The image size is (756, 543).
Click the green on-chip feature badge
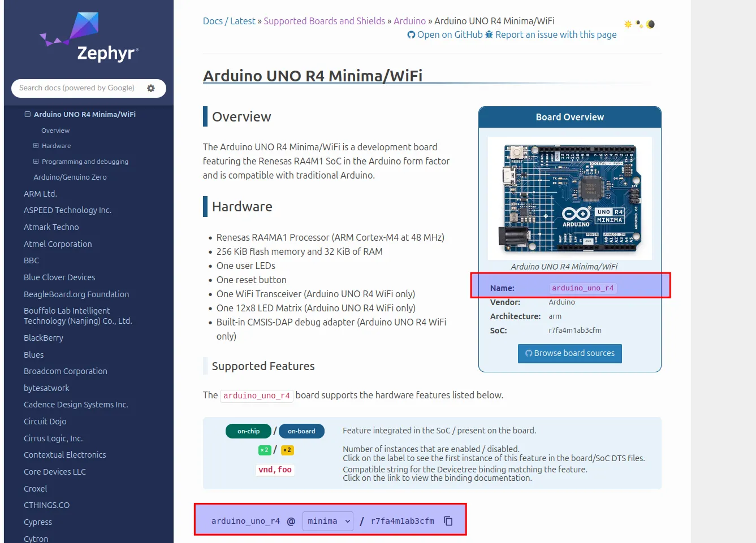tap(248, 431)
